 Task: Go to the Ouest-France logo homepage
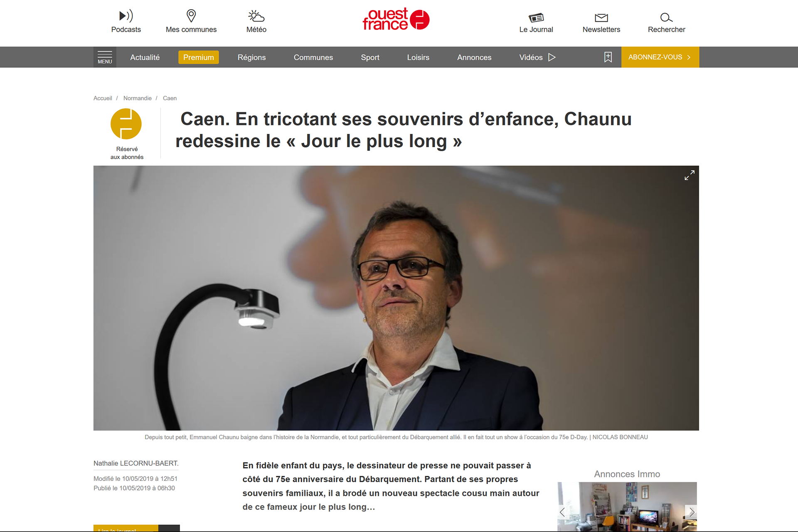coord(396,19)
